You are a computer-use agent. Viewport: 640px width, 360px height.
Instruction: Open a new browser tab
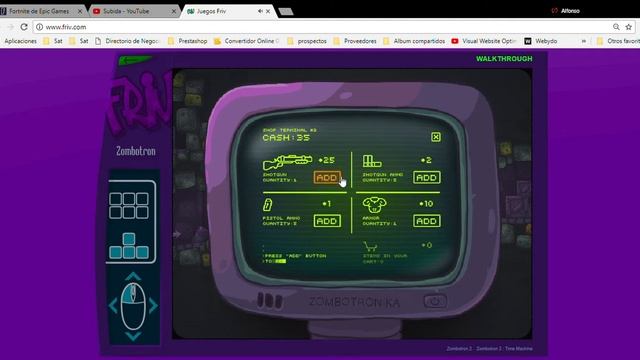click(x=286, y=12)
